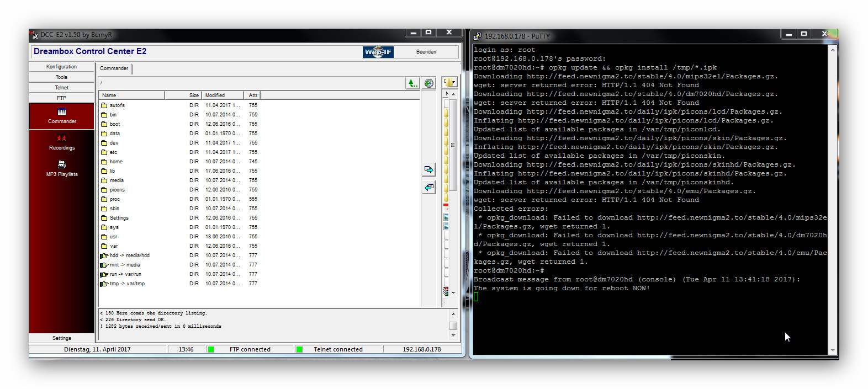Image resolution: width=868 pixels, height=389 pixels.
Task: Open the local drive folder dropdown
Action: click(449, 83)
